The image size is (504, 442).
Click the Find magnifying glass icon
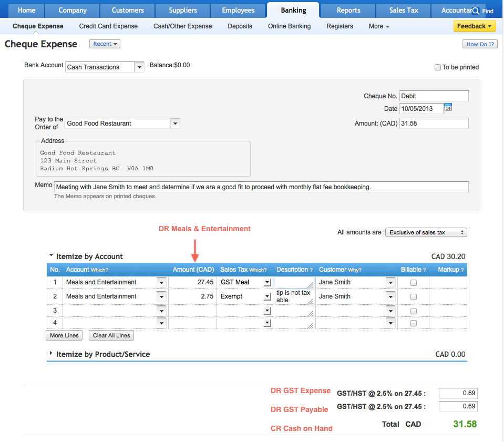pos(476,11)
